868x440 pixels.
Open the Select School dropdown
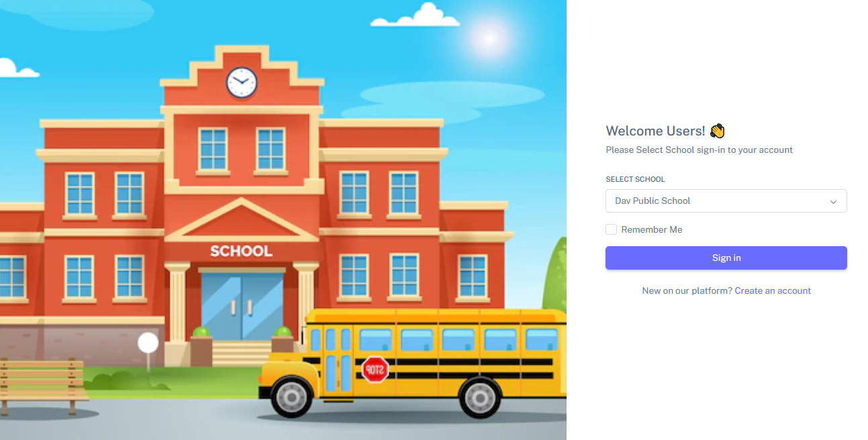[726, 201]
